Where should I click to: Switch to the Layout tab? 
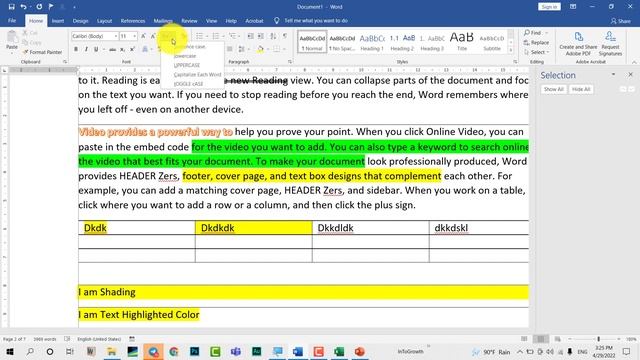pyautogui.click(x=104, y=21)
